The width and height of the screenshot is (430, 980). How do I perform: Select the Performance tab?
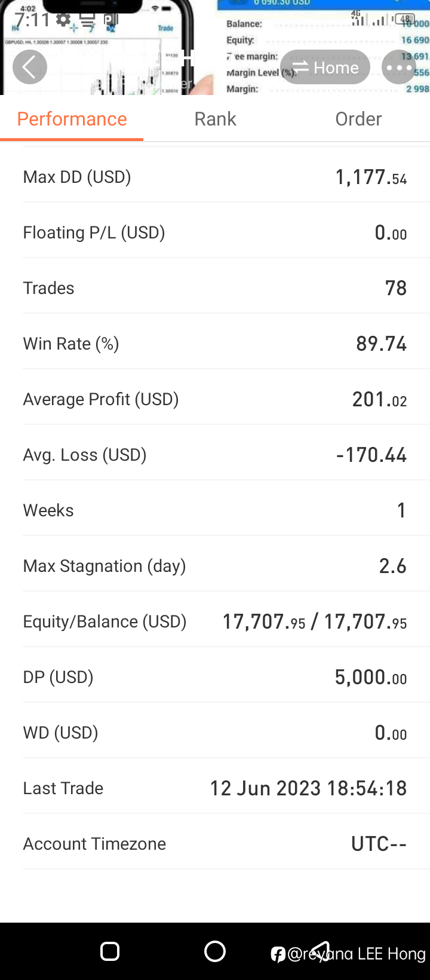coord(72,119)
